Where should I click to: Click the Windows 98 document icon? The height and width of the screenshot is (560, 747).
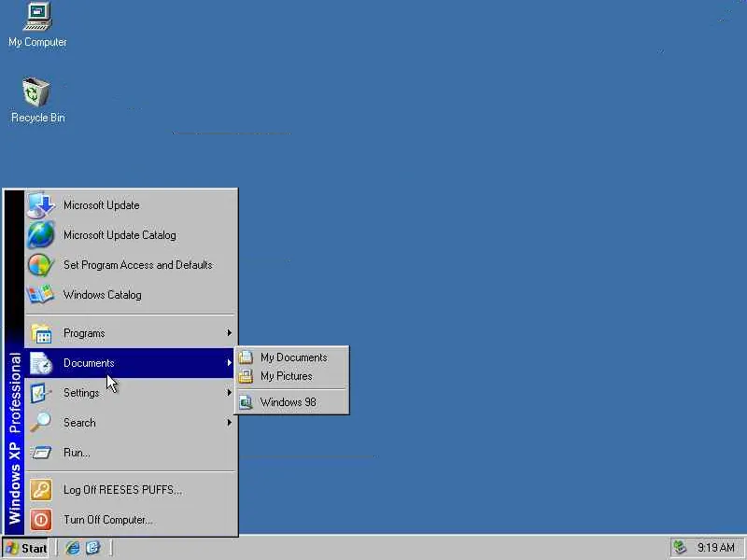[246, 402]
